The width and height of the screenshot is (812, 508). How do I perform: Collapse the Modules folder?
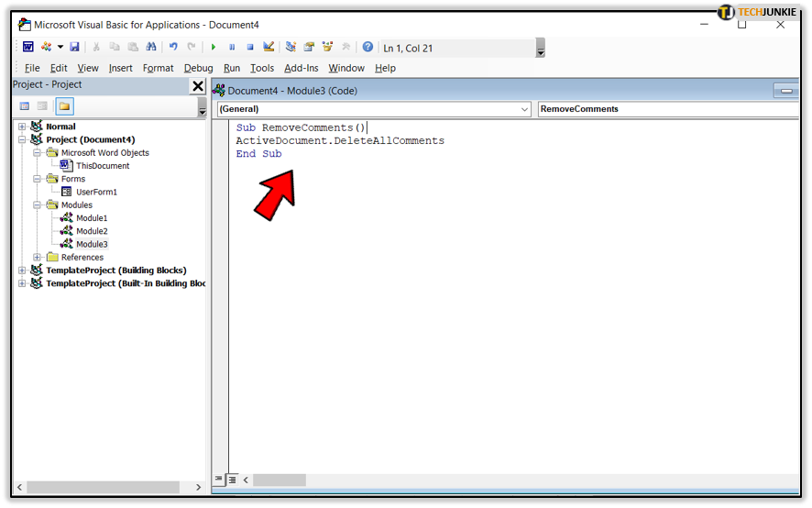point(37,204)
